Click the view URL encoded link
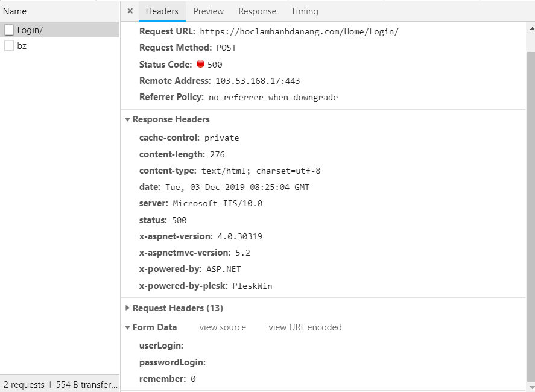The width and height of the screenshot is (535, 392). point(305,327)
